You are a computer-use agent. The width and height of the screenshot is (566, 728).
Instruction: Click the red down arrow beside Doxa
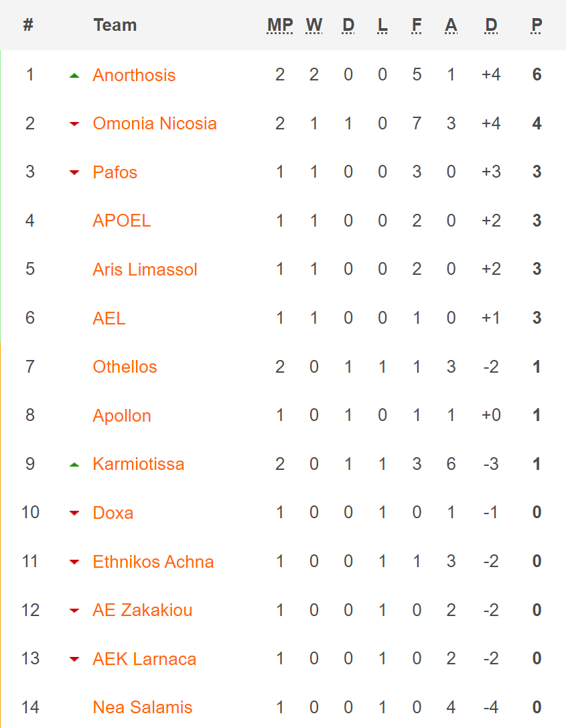[x=74, y=513]
